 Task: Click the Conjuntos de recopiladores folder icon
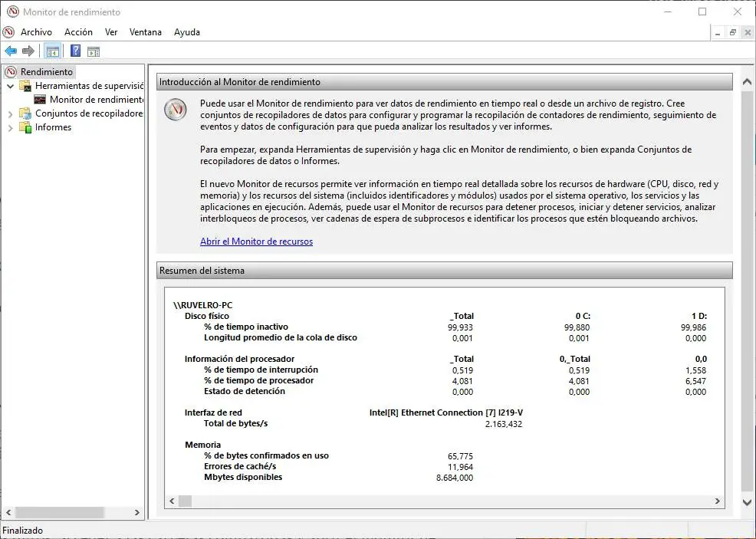25,113
